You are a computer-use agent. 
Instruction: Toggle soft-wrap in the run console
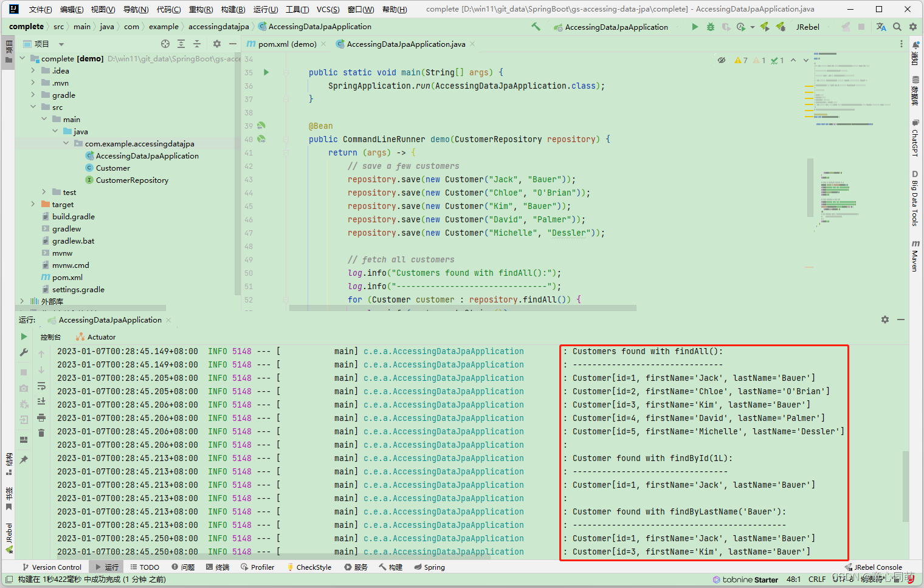click(41, 386)
